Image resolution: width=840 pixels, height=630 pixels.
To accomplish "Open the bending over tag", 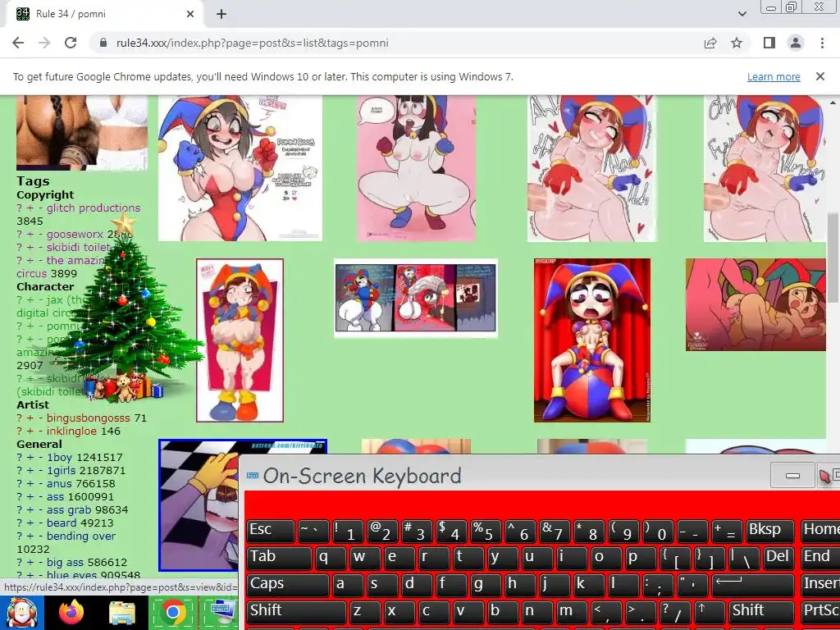I will coord(81,536).
